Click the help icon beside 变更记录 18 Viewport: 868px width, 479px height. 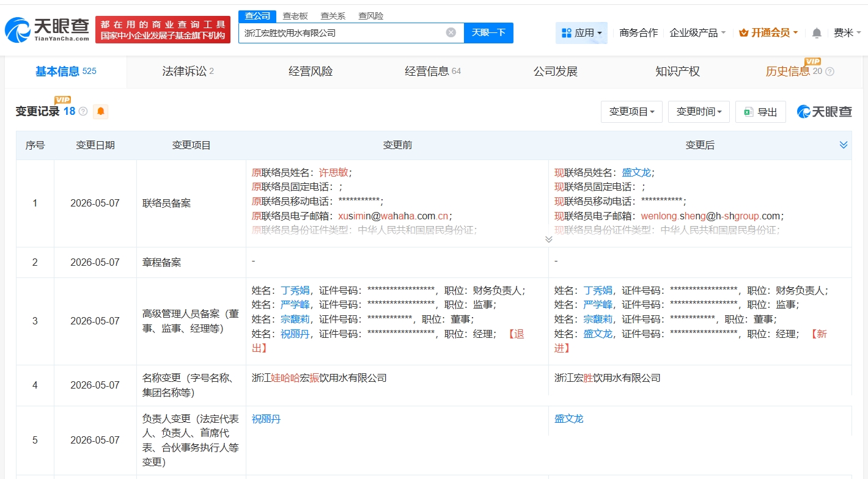(83, 111)
